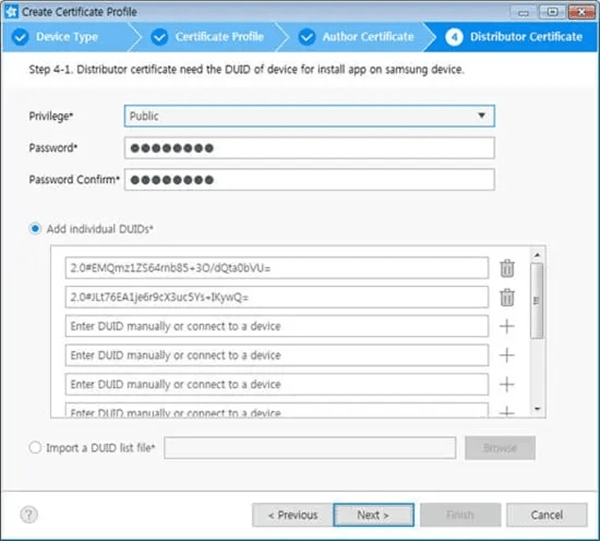The height and width of the screenshot is (541, 600).
Task: Delete the second DUID entry with trash icon
Action: click(507, 297)
